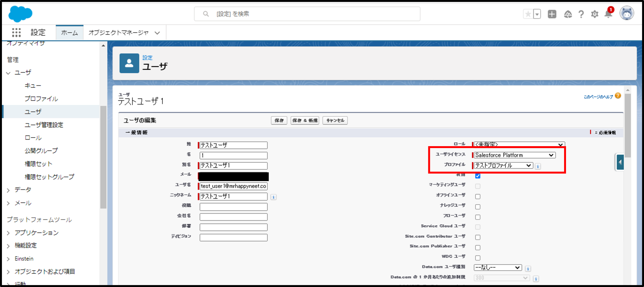
Task: Click the user avatar icon
Action: click(x=626, y=13)
